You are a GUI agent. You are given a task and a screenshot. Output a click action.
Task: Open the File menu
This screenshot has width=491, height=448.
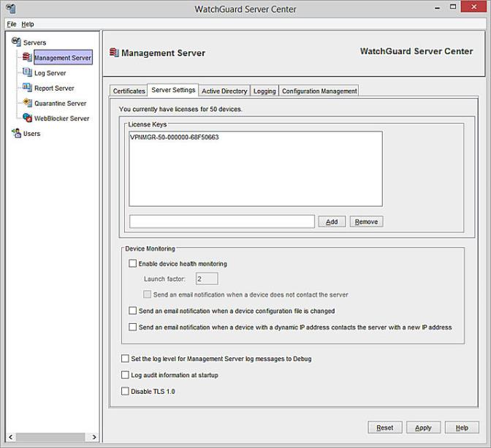pos(12,24)
